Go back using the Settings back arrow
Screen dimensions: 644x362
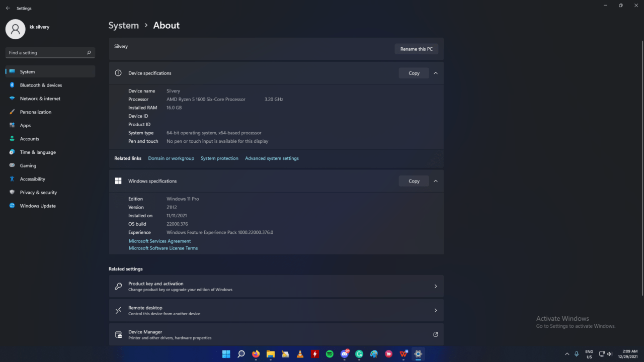pyautogui.click(x=8, y=8)
